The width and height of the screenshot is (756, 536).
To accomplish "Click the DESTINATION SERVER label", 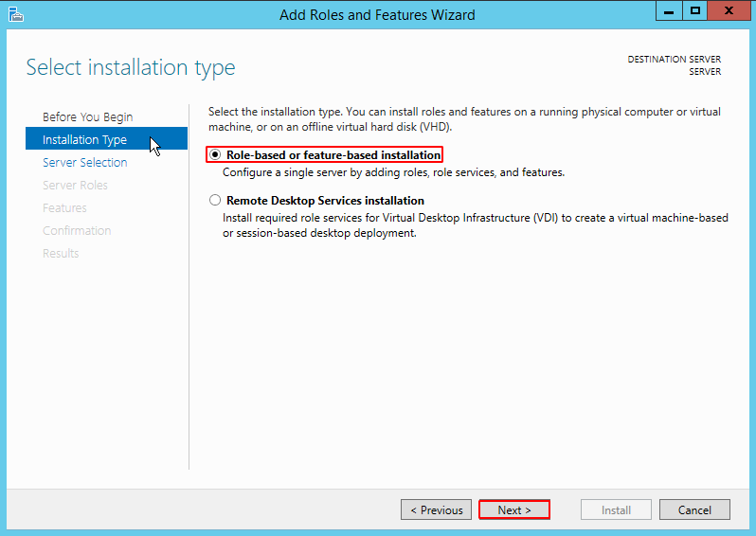I will [674, 60].
